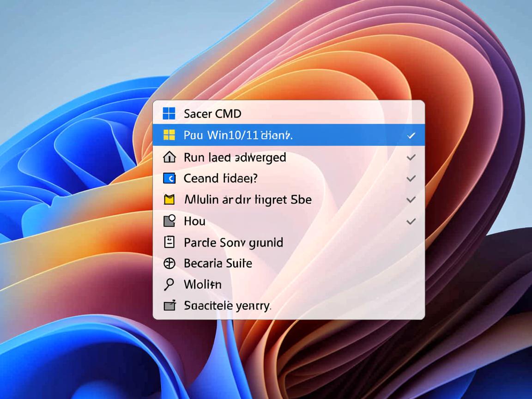Open the Parcle Sonv grunid entry
The image size is (532, 399).
[x=233, y=242]
